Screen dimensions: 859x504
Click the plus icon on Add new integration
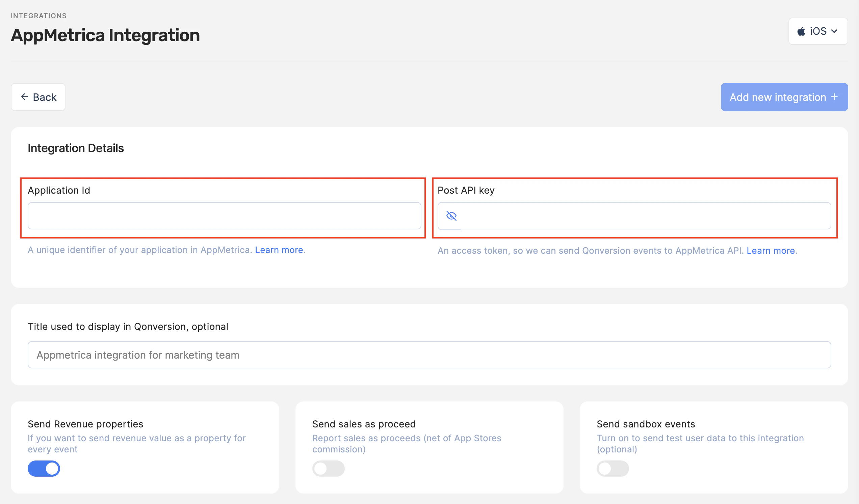(x=834, y=97)
